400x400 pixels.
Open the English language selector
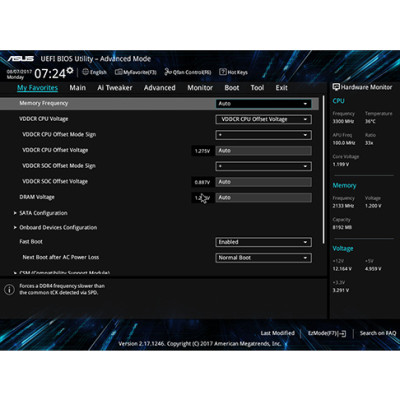pos(94,72)
